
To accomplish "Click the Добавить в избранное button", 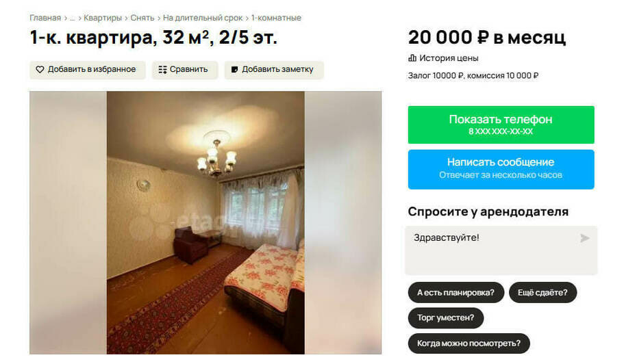I will pyautogui.click(x=88, y=70).
